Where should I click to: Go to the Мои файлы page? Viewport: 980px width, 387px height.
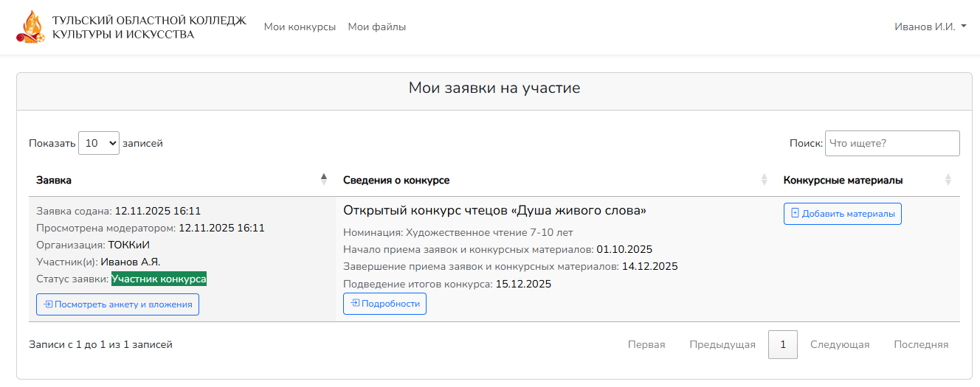click(x=376, y=27)
